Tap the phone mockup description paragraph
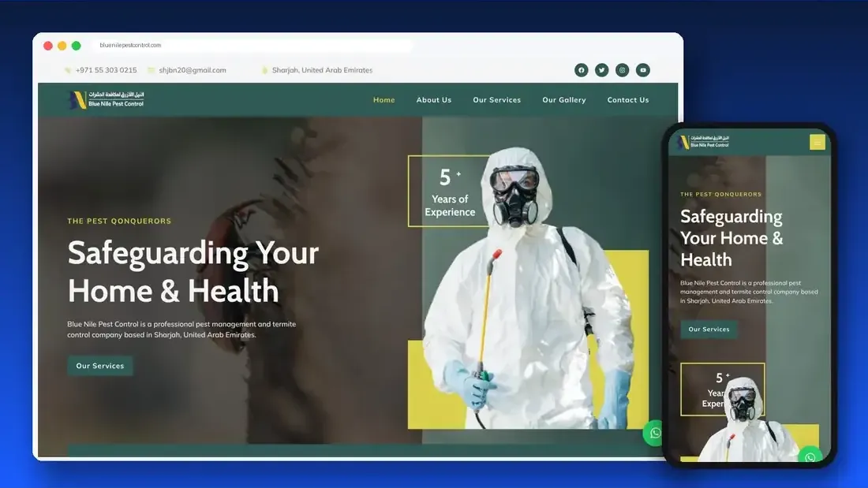The width and height of the screenshot is (868, 488). 749,292
